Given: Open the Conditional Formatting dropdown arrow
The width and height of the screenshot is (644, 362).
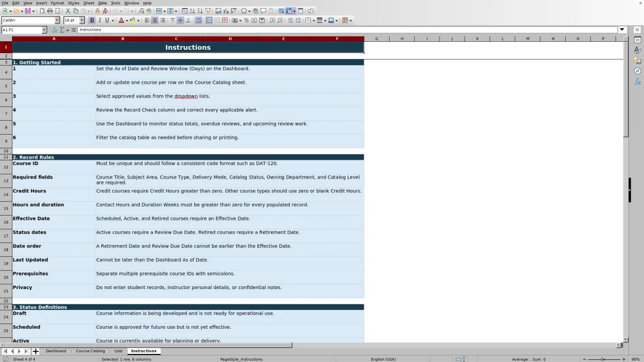Looking at the screenshot, I should pos(350,20).
